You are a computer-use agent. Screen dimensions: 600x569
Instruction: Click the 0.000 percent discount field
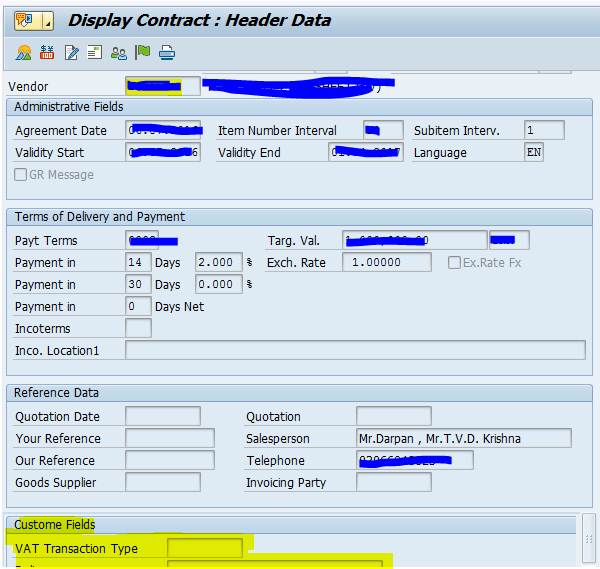[218, 284]
